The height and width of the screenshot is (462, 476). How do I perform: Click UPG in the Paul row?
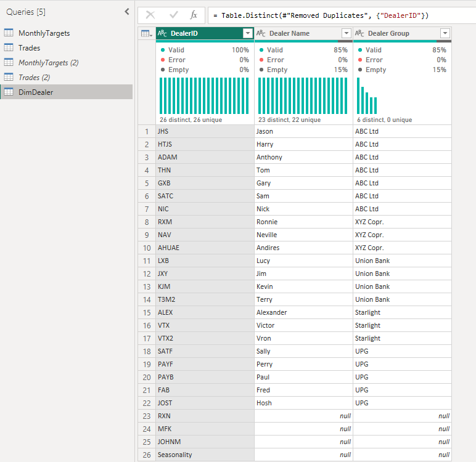click(402, 377)
